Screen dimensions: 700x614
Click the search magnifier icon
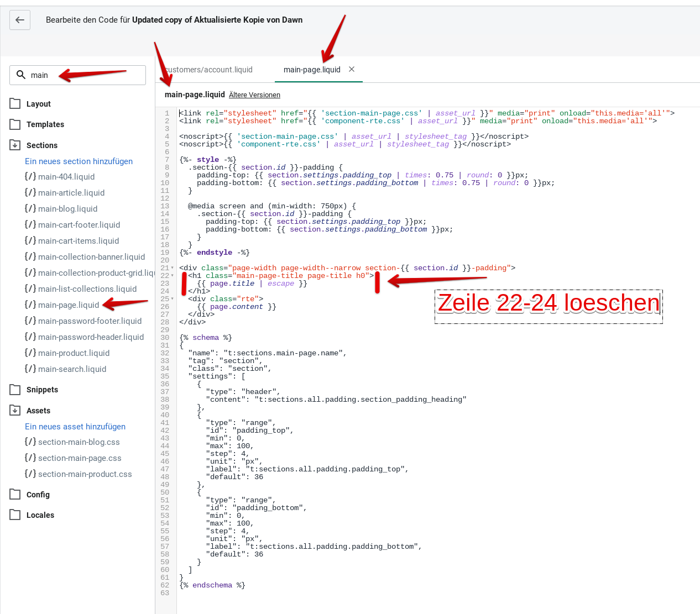click(21, 75)
